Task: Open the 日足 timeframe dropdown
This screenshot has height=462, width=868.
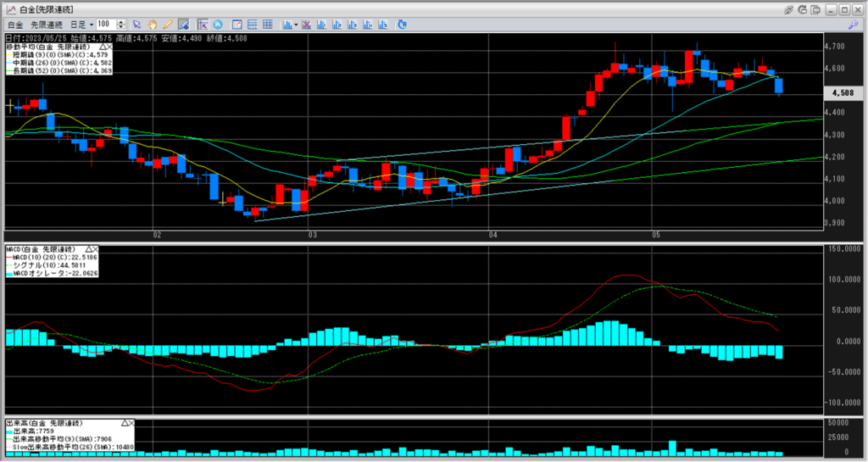Action: pyautogui.click(x=82, y=25)
